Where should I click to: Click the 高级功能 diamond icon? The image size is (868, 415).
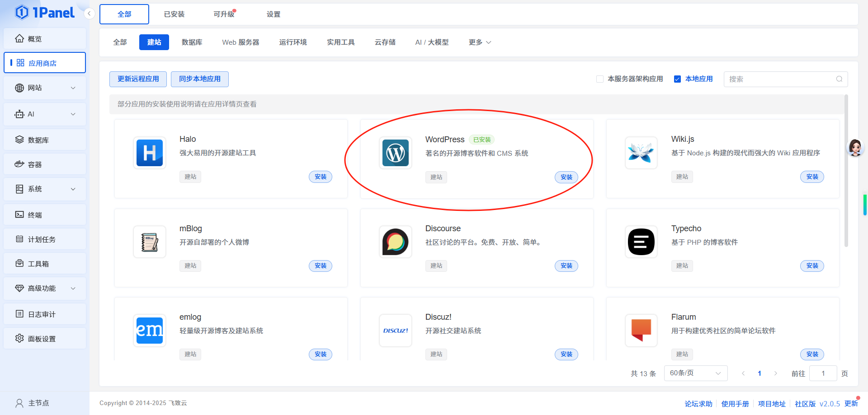point(19,288)
